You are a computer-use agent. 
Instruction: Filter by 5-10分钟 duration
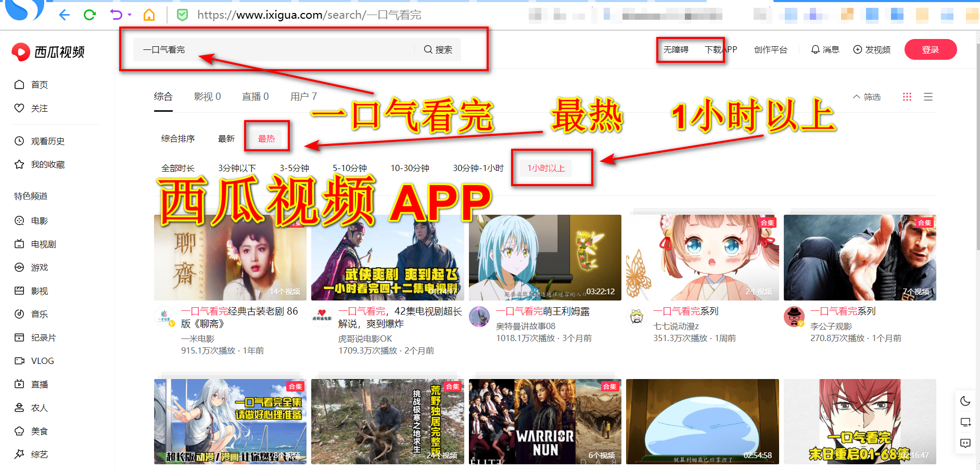(x=350, y=168)
